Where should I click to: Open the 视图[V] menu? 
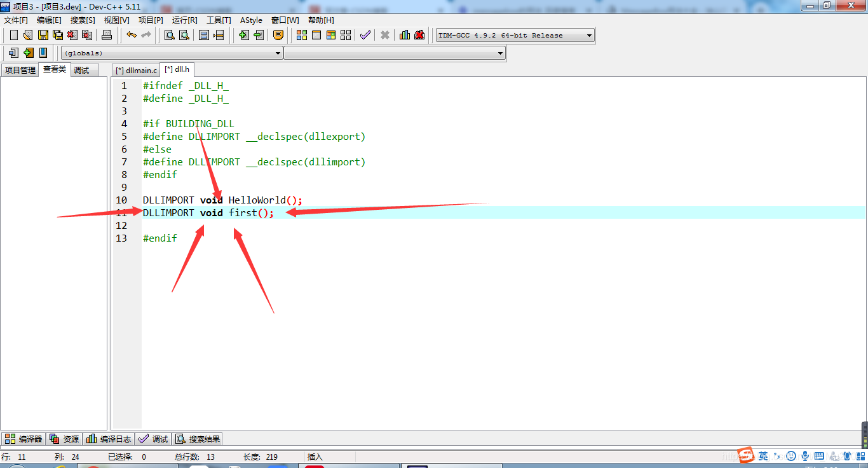click(x=116, y=20)
